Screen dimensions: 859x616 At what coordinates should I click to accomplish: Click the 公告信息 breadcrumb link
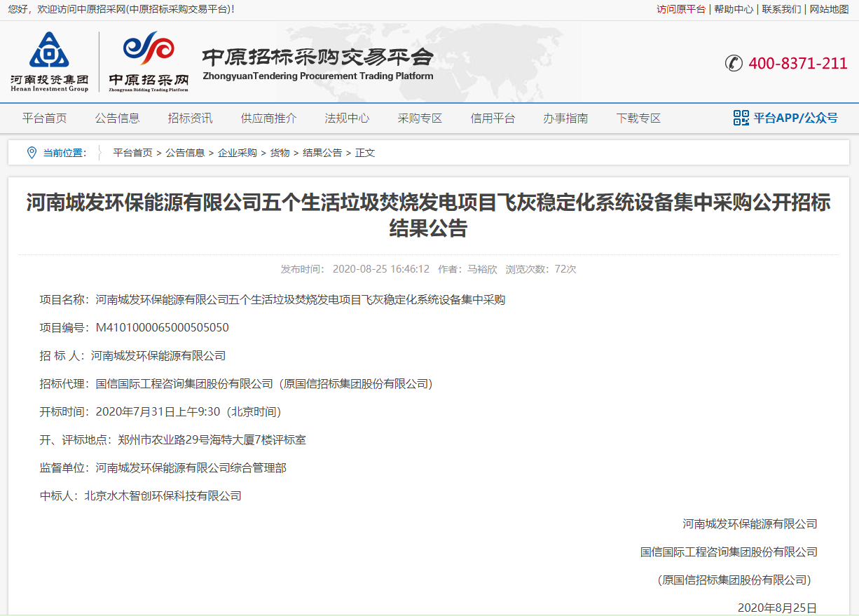185,153
